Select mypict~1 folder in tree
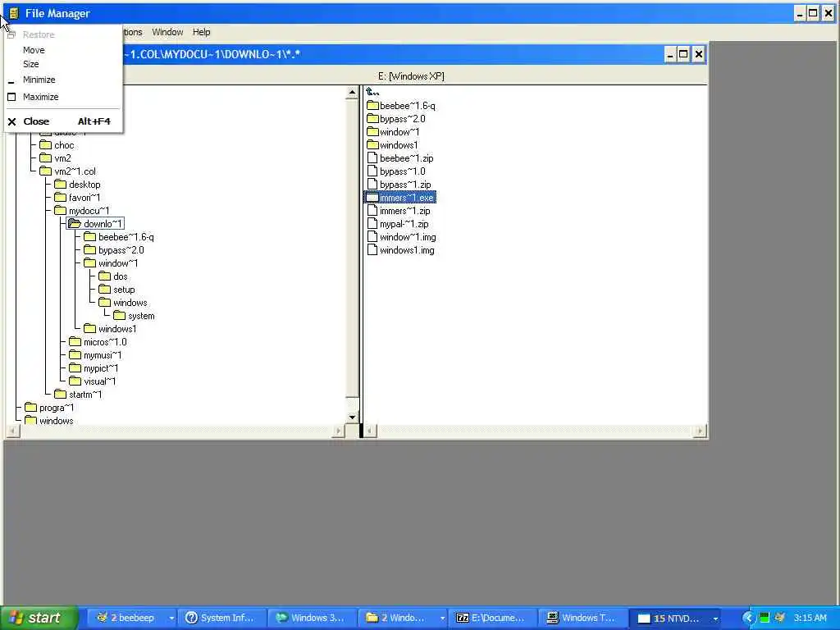The image size is (840, 630). (x=94, y=368)
